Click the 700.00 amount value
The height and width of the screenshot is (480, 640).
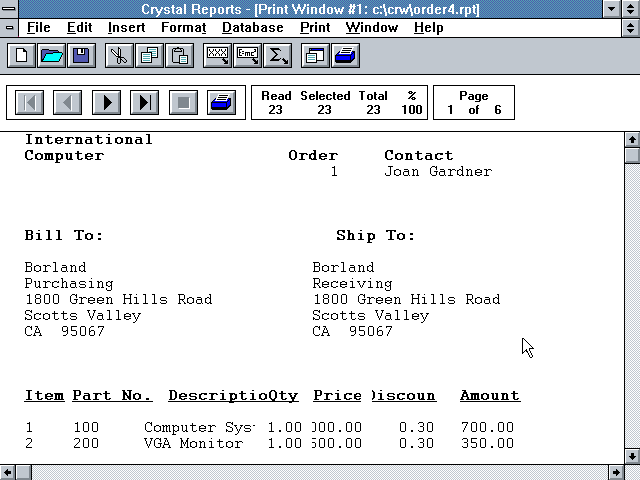coord(487,427)
